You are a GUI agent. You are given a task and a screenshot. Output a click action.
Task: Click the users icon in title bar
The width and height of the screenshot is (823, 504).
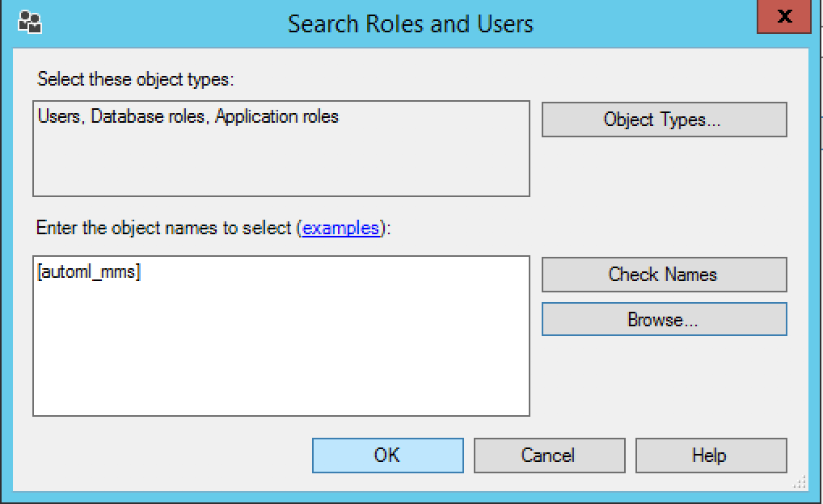point(30,23)
